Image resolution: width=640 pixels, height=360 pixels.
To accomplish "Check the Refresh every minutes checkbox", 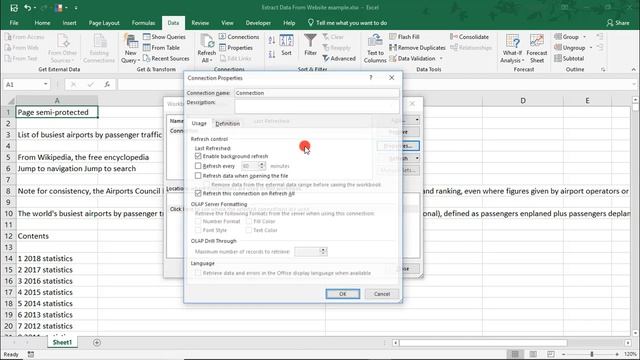I will (x=198, y=166).
